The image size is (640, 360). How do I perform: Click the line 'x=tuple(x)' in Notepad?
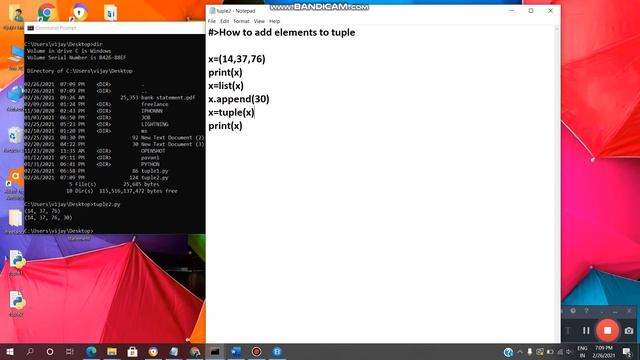click(x=231, y=112)
